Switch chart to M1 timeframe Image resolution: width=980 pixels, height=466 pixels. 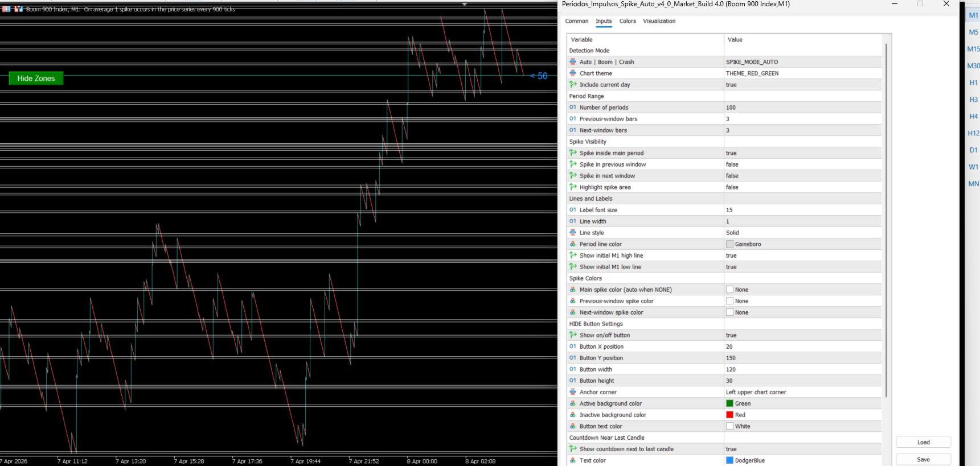[974, 15]
